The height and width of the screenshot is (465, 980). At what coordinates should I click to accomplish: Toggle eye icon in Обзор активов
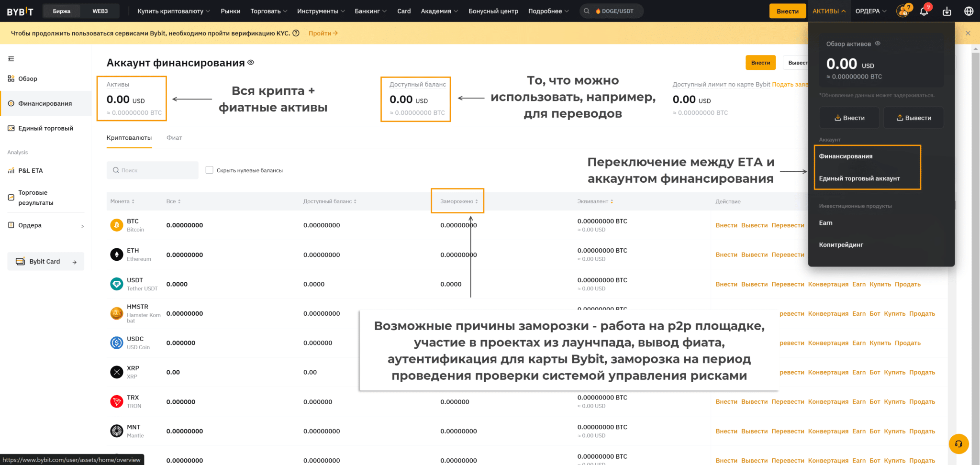(878, 44)
